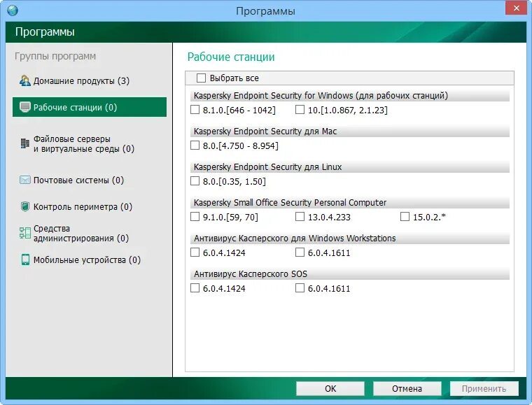Check Endpoint Security Windows 8.1.0.[646 - 1042]
The height and width of the screenshot is (405, 532).
(195, 109)
